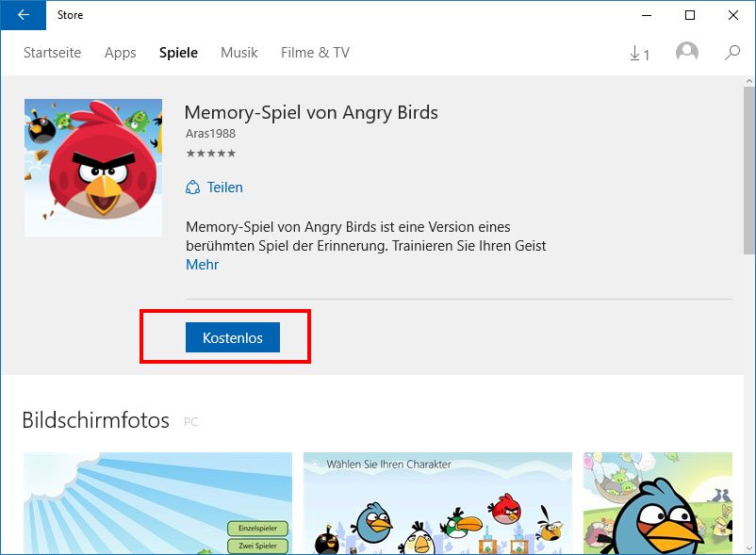756x555 pixels.
Task: Expand the description with Mehr
Action: point(200,265)
